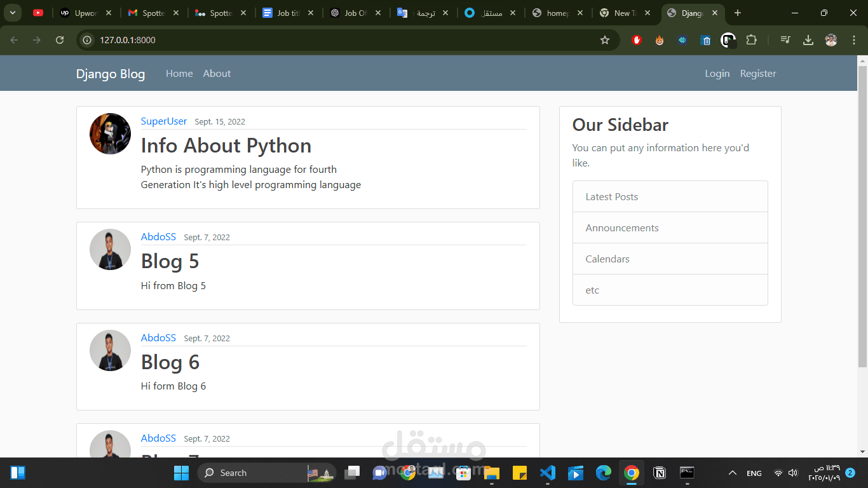Open the SuperUser author link
Screen dimensions: 868x488
[163, 121]
